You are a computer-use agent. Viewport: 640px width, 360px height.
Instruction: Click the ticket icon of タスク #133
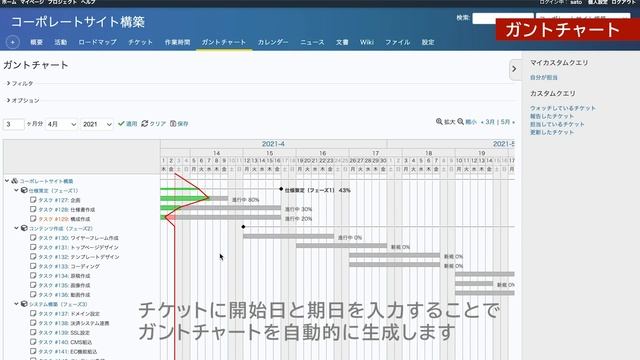click(x=33, y=266)
